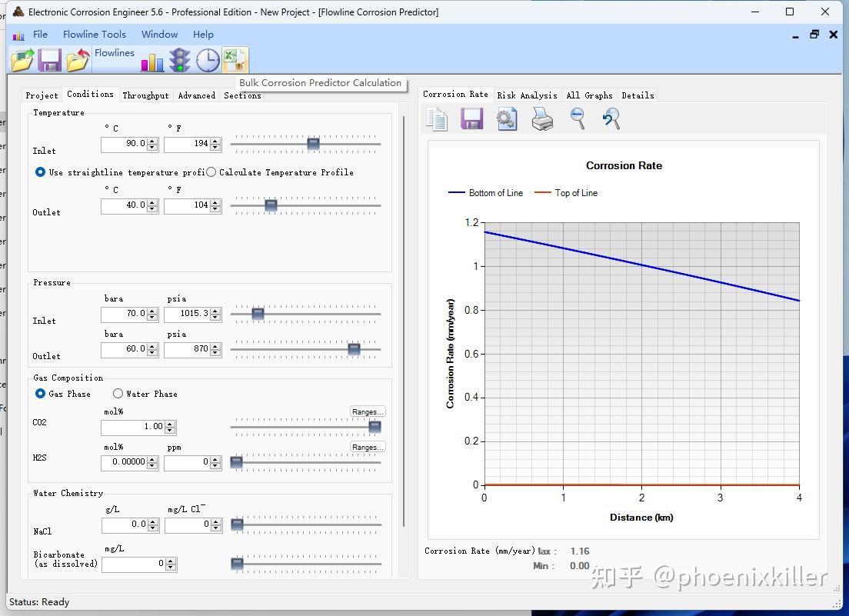Viewport: 849px width, 616px height.
Task: Open the Flowline Tools menu
Action: point(95,34)
